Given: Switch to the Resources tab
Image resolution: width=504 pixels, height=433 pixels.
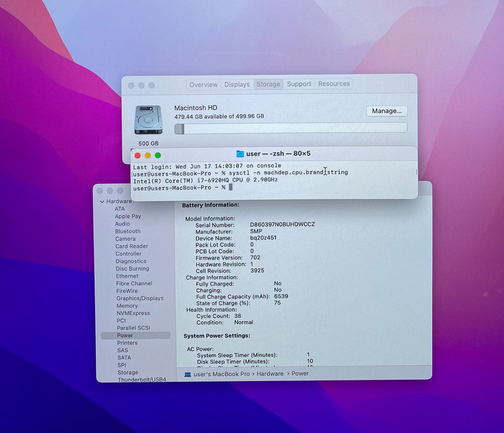Looking at the screenshot, I should click(334, 84).
